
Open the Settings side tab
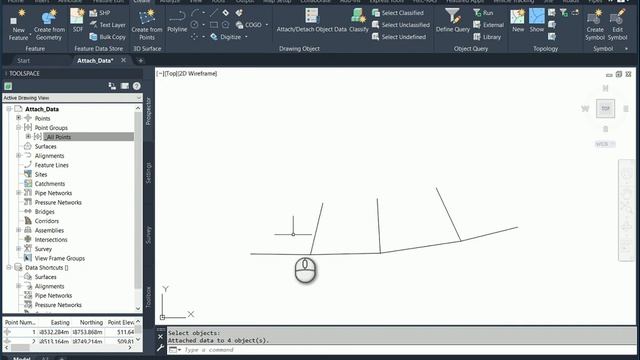(x=149, y=173)
